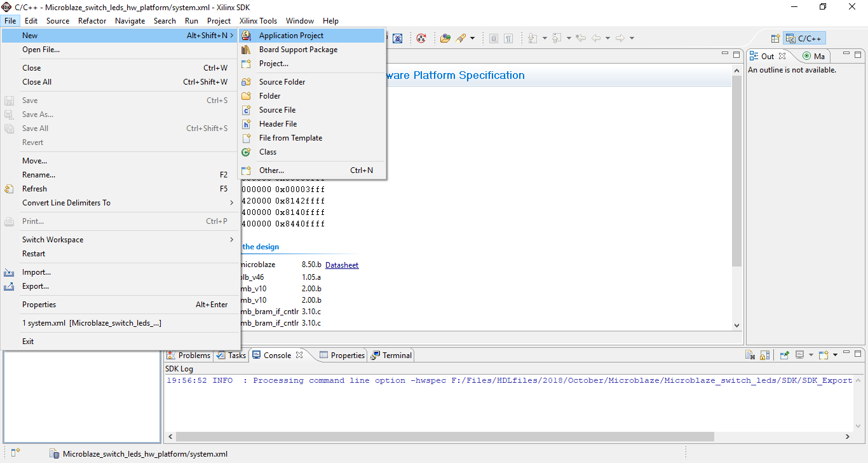Toggle Block Selection Mode toolbar icon
Screen dimensions: 868x463
494,38
